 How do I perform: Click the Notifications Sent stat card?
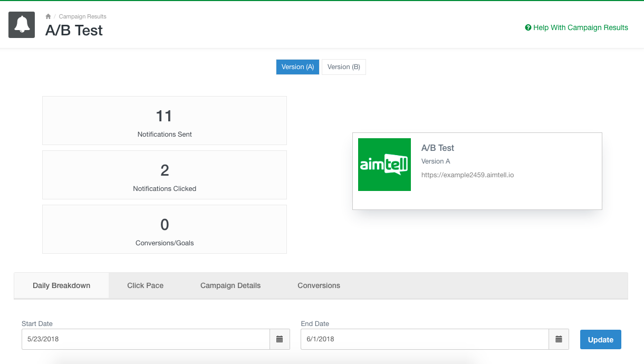[165, 121]
